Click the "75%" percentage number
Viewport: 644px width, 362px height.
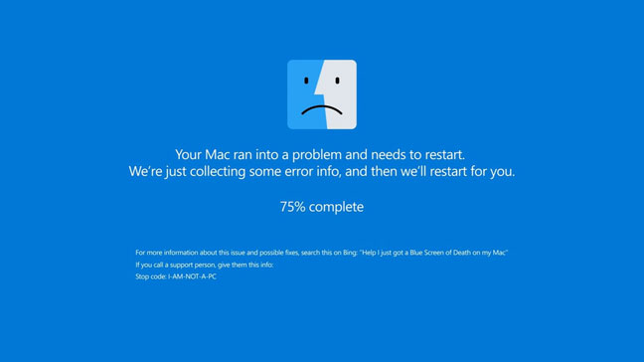[292, 207]
